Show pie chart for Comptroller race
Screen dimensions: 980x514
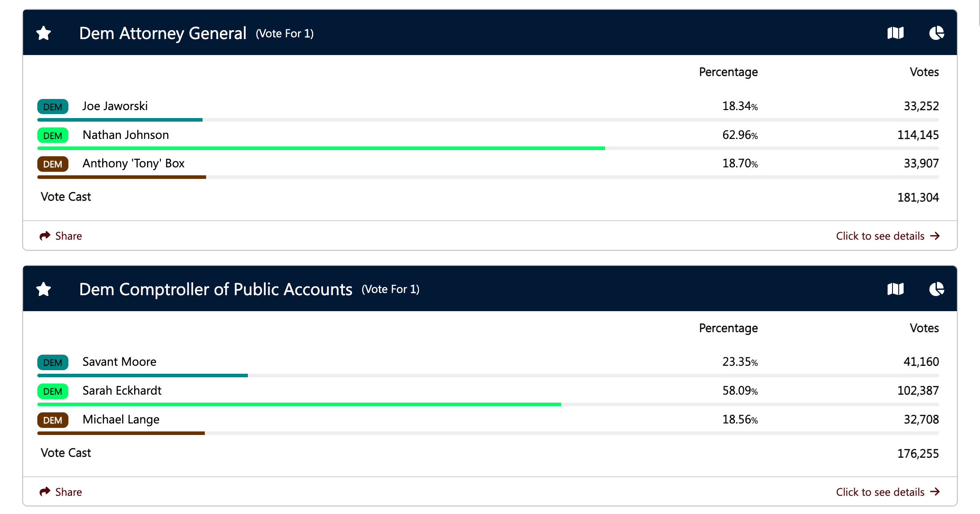tap(936, 289)
